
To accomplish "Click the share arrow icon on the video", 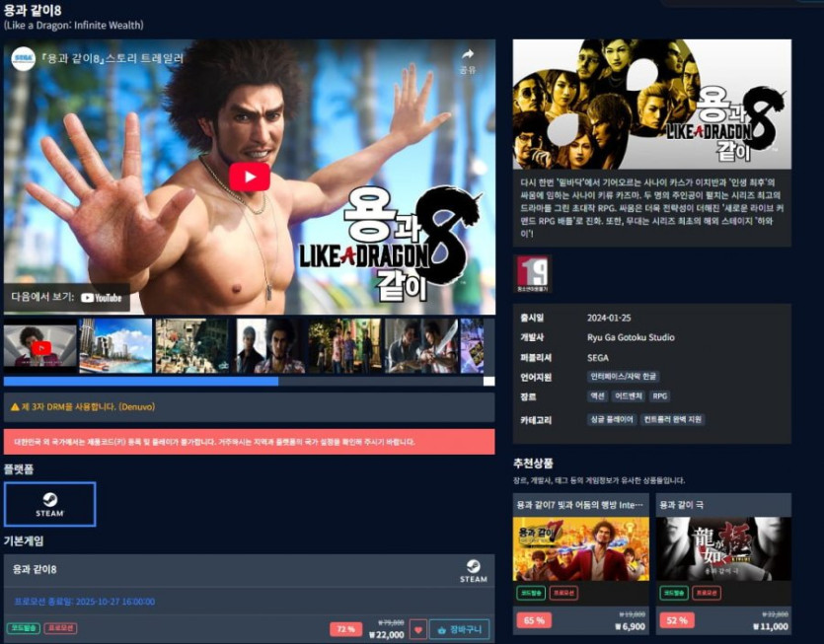I will [468, 55].
